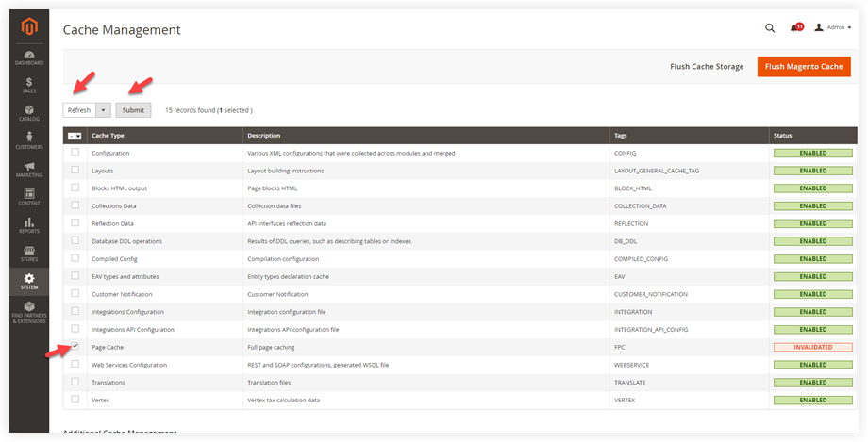Uncheck the Page Cache checkbox
868x442 pixels.
75,346
